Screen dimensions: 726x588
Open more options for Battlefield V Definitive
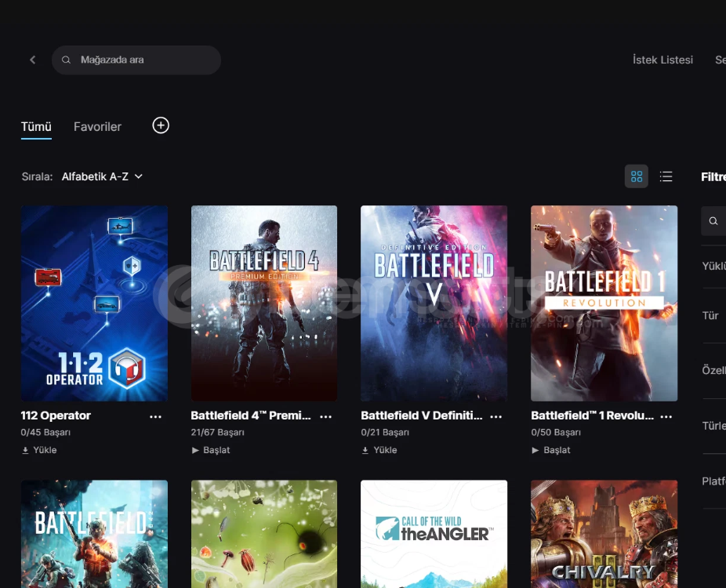495,416
